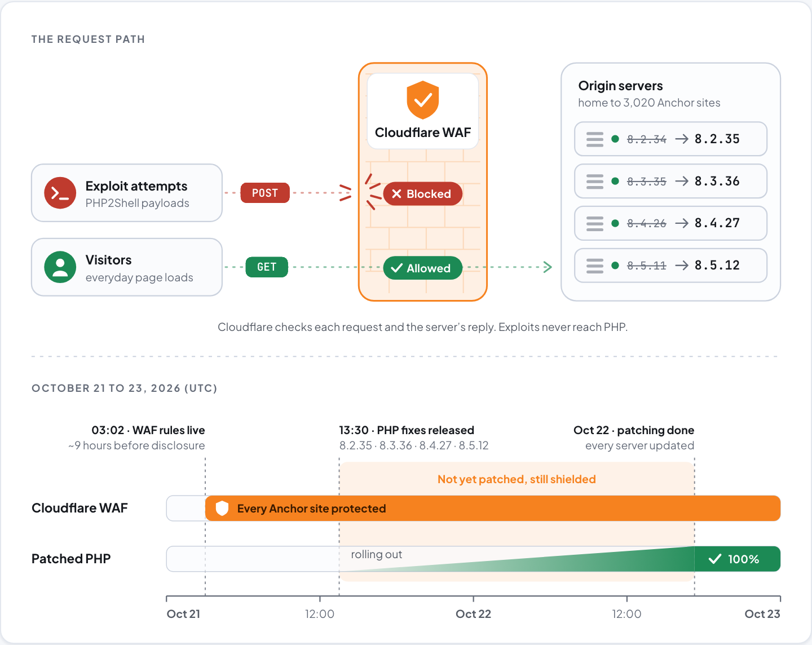The width and height of the screenshot is (812, 645).
Task: Click the server stack icon beside 8.2.35
Action: pyautogui.click(x=595, y=139)
